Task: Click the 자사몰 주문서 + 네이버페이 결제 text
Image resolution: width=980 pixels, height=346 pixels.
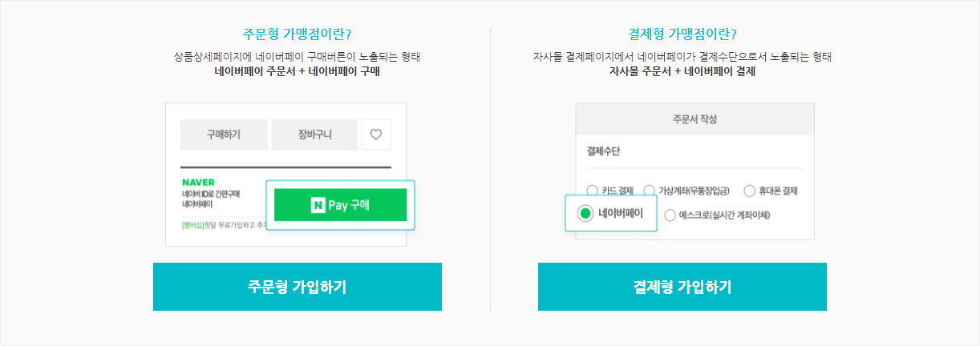Action: pyautogui.click(x=682, y=70)
